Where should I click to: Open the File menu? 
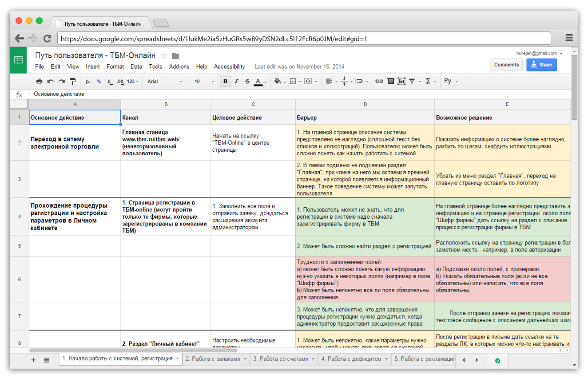40,67
